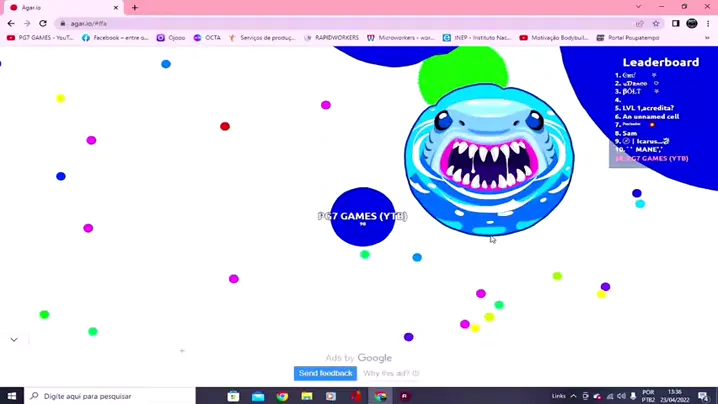
Task: Open the RAPIDWORKERS bookmark
Action: pyautogui.click(x=331, y=38)
